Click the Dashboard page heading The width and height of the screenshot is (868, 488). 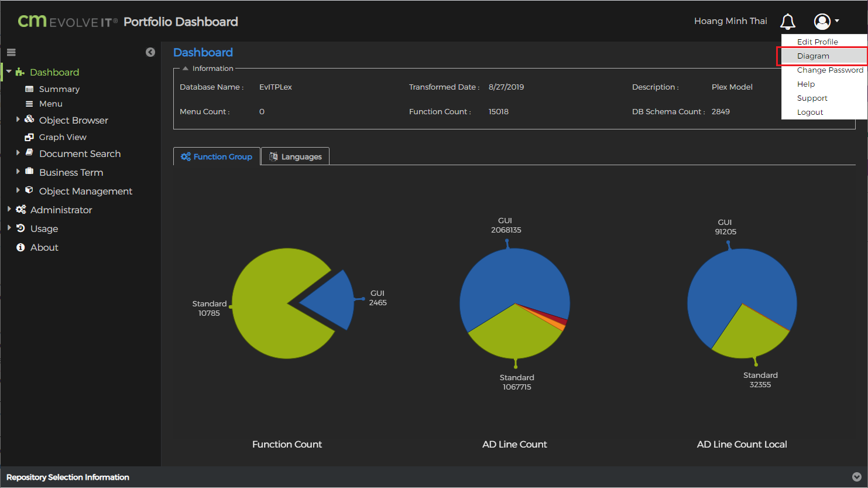click(x=203, y=53)
